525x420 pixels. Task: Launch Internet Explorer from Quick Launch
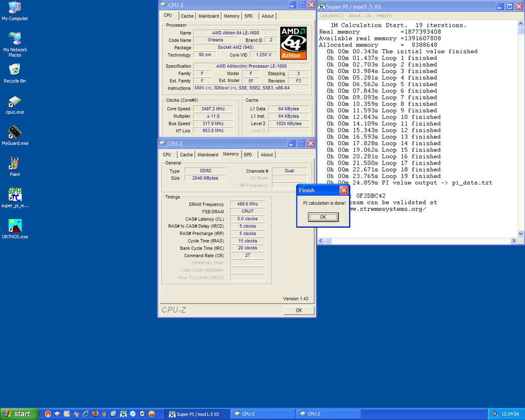coord(86,414)
